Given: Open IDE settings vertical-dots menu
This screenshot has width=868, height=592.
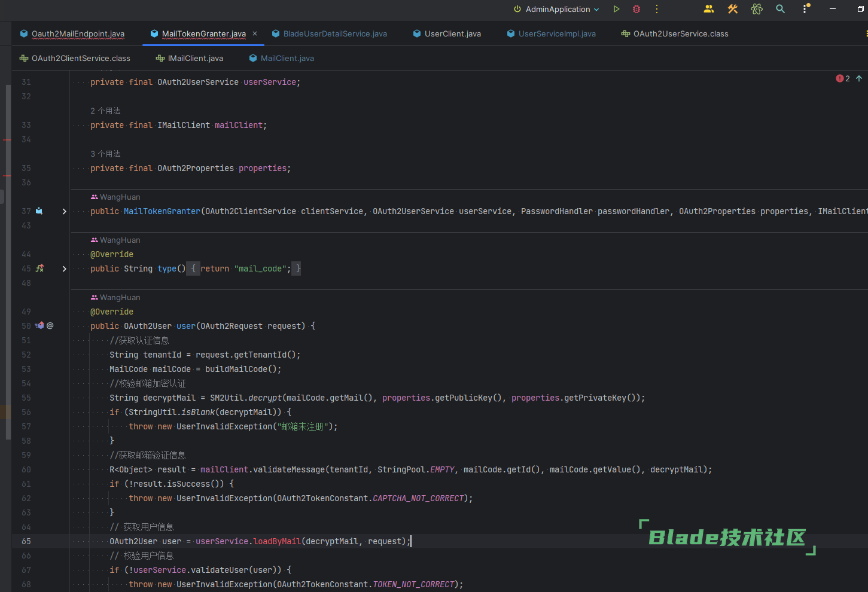Looking at the screenshot, I should (x=805, y=9).
